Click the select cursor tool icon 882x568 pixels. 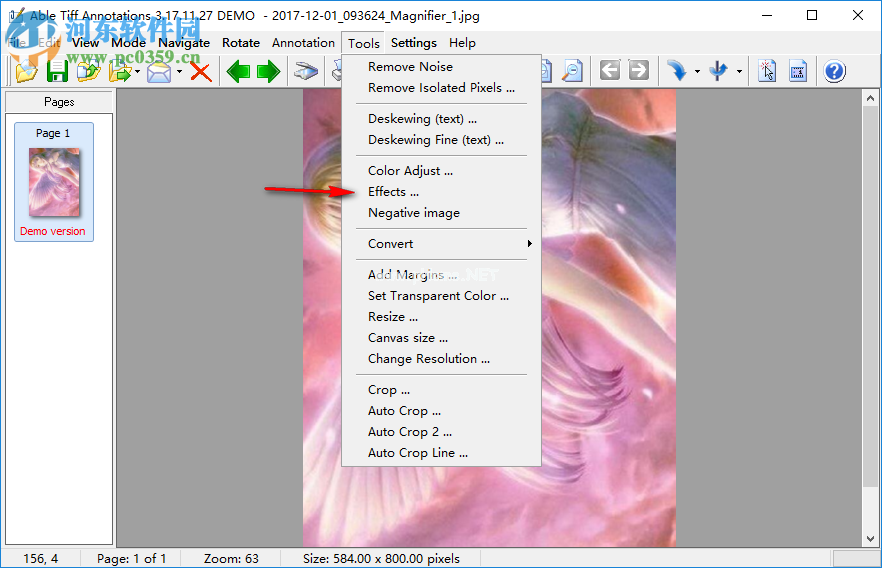point(767,71)
